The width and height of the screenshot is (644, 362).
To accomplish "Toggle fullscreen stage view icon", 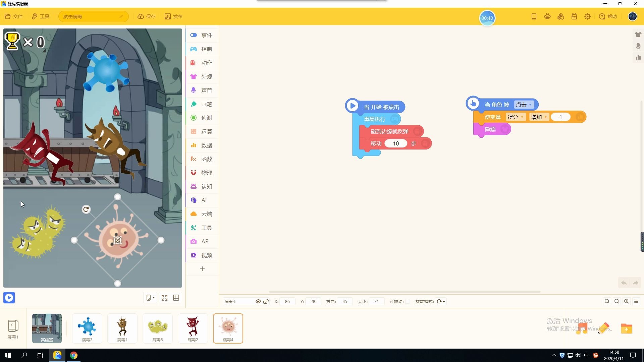I will pos(164,298).
